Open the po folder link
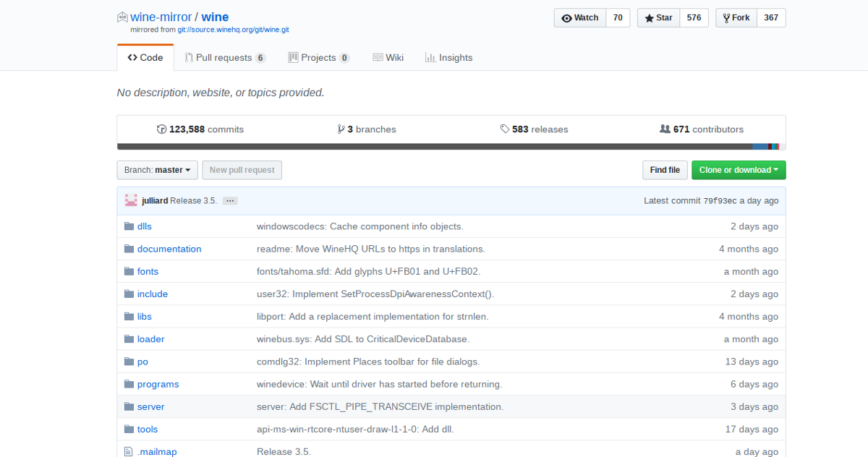This screenshot has height=457, width=868. tap(142, 362)
